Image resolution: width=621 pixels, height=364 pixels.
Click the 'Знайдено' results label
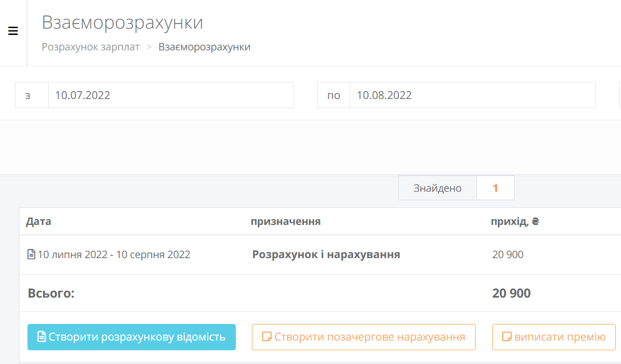437,188
